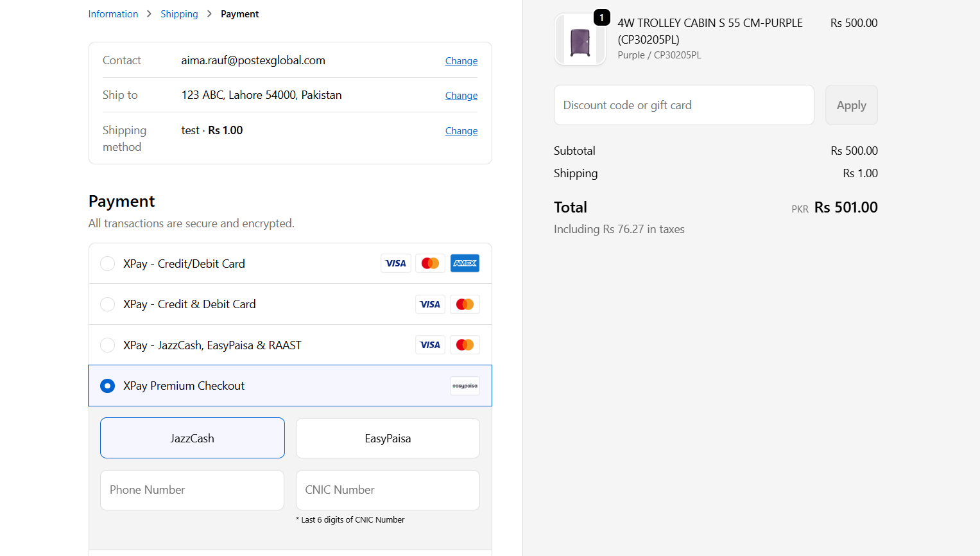Go back to Information breadcrumb step
The height and width of the screenshot is (556, 980).
tap(113, 14)
